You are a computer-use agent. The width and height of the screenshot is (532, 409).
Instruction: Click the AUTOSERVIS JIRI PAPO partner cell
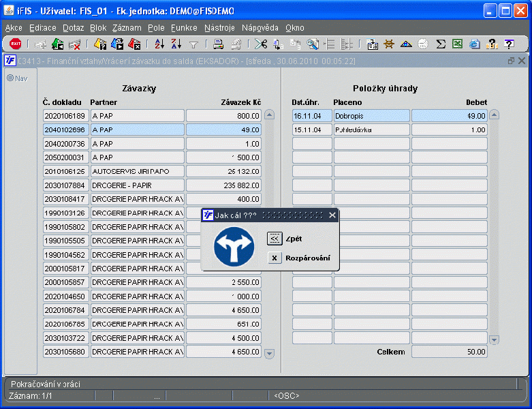[138, 171]
